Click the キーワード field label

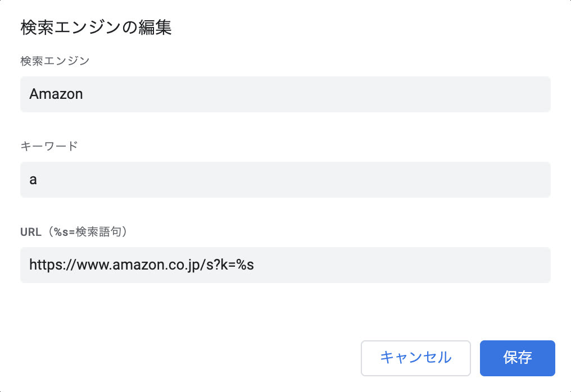[x=49, y=147]
